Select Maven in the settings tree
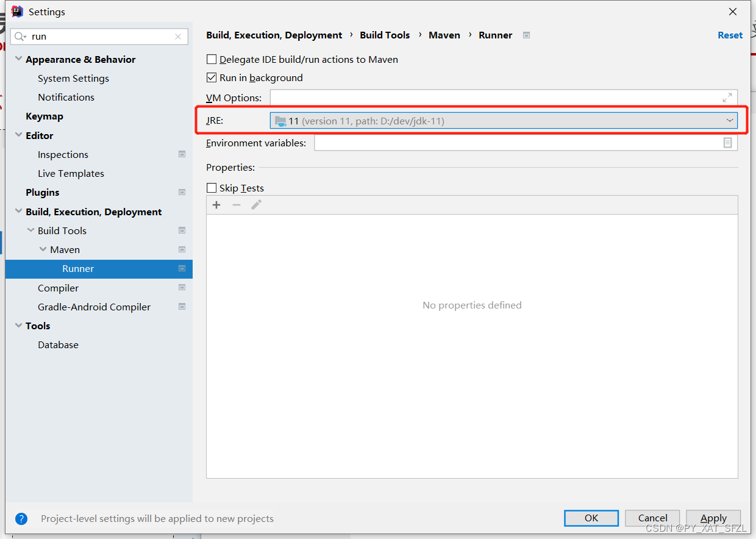The width and height of the screenshot is (756, 539). [65, 249]
